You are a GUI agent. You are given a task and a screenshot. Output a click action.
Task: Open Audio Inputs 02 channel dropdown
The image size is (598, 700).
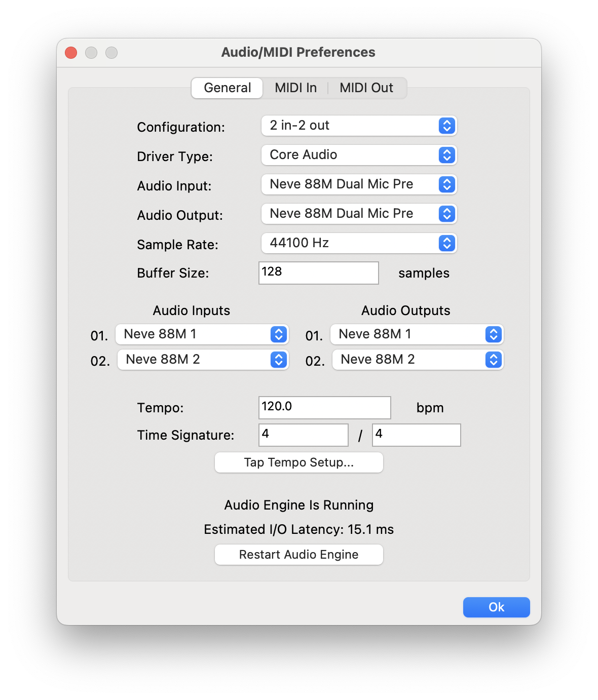click(x=203, y=360)
